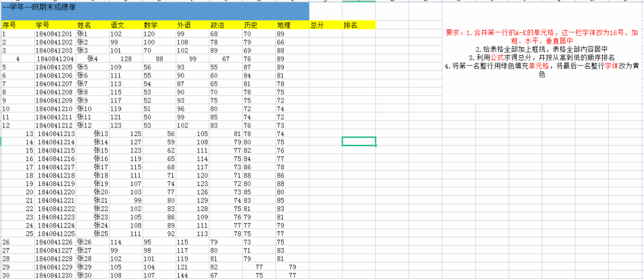This screenshot has width=644, height=279.
Task: Select the score 128 in 张4's row
Action: (x=126, y=59)
